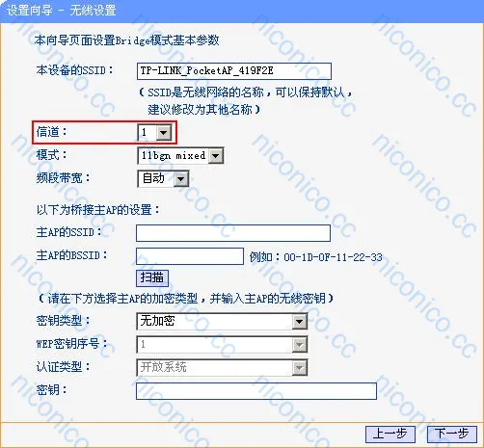Click the 自动 bandwidth value box

(x=156, y=179)
